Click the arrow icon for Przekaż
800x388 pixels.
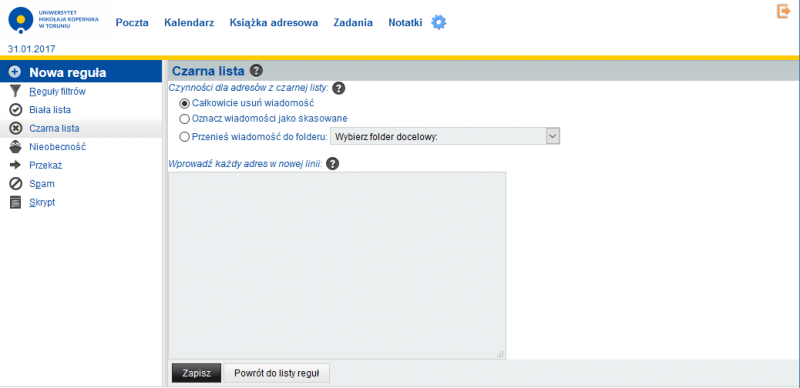point(16,165)
